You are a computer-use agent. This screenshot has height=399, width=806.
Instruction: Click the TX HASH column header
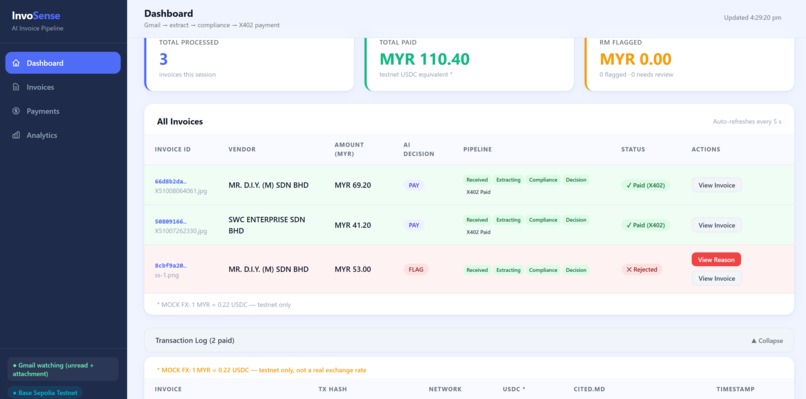pyautogui.click(x=333, y=389)
